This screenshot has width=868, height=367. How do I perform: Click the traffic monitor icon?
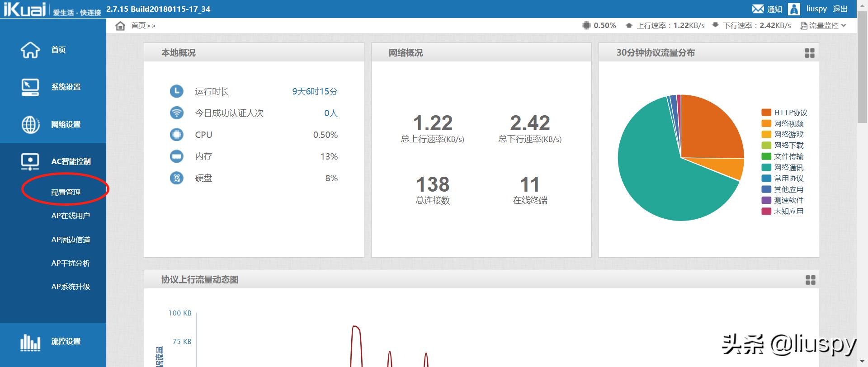[804, 26]
